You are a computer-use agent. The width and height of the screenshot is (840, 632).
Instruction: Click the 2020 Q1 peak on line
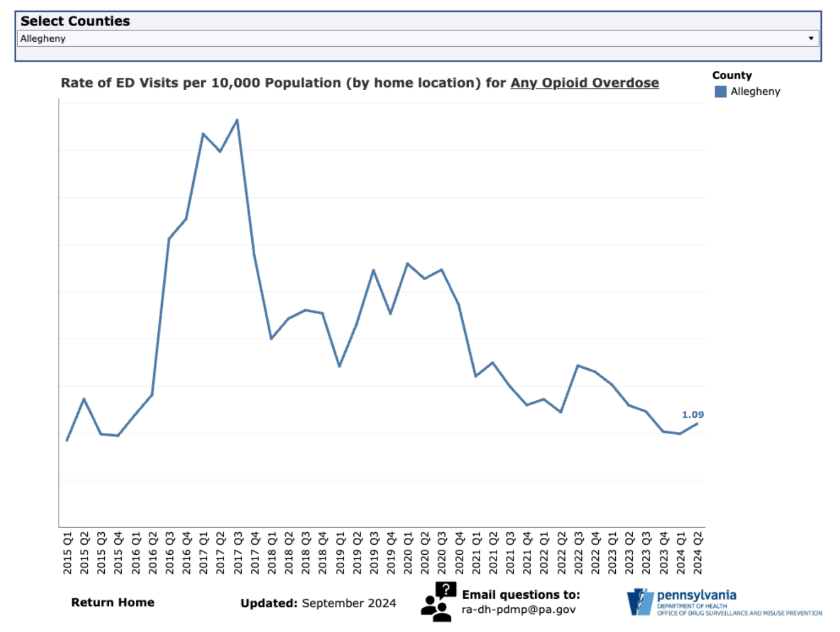pyautogui.click(x=407, y=263)
